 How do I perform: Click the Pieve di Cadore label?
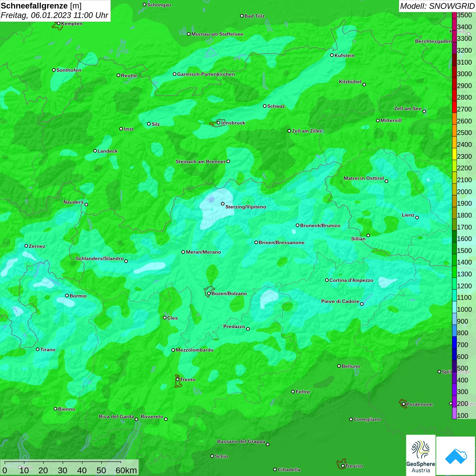[x=340, y=301]
